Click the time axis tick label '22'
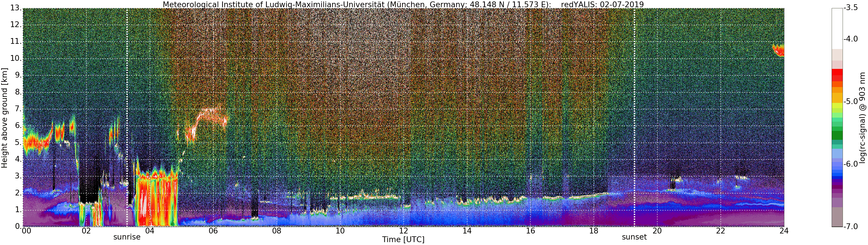This screenshot has height=245, width=868. pyautogui.click(x=720, y=231)
